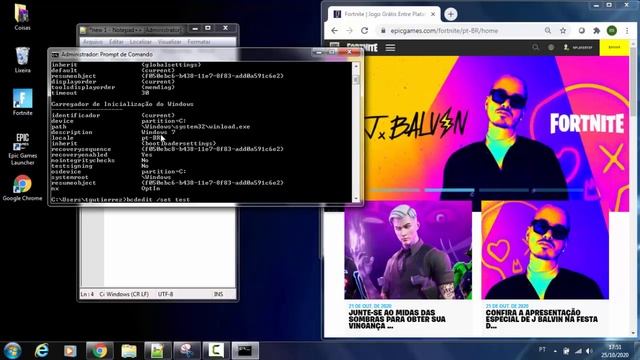Open a new Chrome tab with the plus button
The height and width of the screenshot is (360, 640).
point(451,14)
